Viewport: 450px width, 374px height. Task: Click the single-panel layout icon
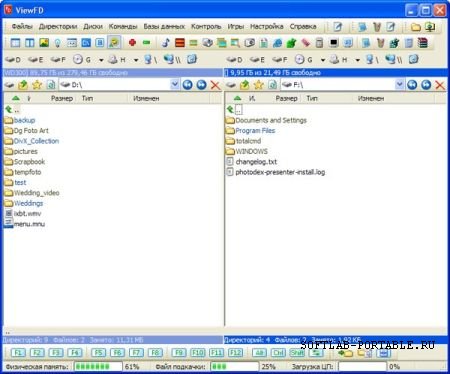click(x=16, y=43)
